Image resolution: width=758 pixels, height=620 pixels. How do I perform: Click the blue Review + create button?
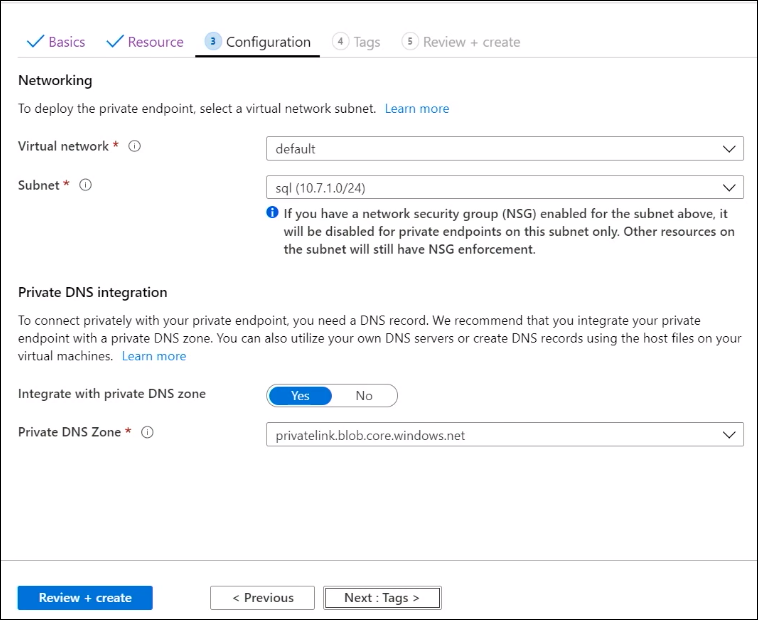[x=85, y=598]
